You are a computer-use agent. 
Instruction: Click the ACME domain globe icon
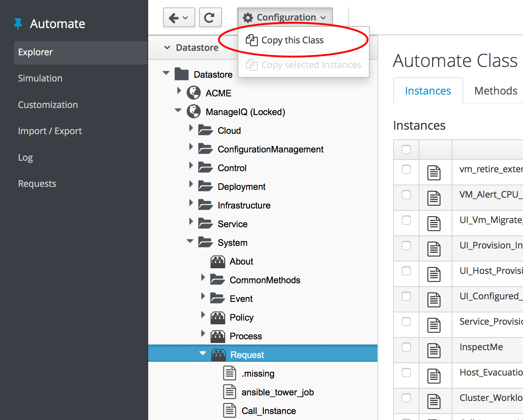193,93
